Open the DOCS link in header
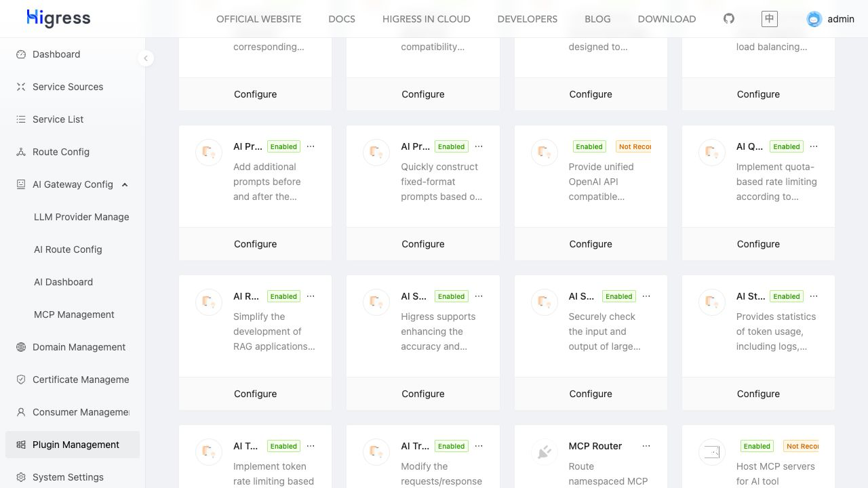This screenshot has height=488, width=868. pyautogui.click(x=342, y=19)
